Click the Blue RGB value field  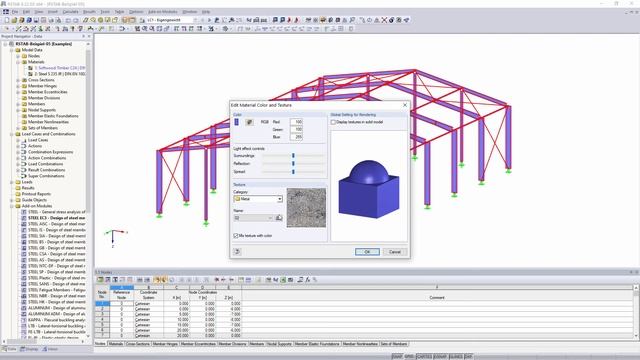point(296,137)
